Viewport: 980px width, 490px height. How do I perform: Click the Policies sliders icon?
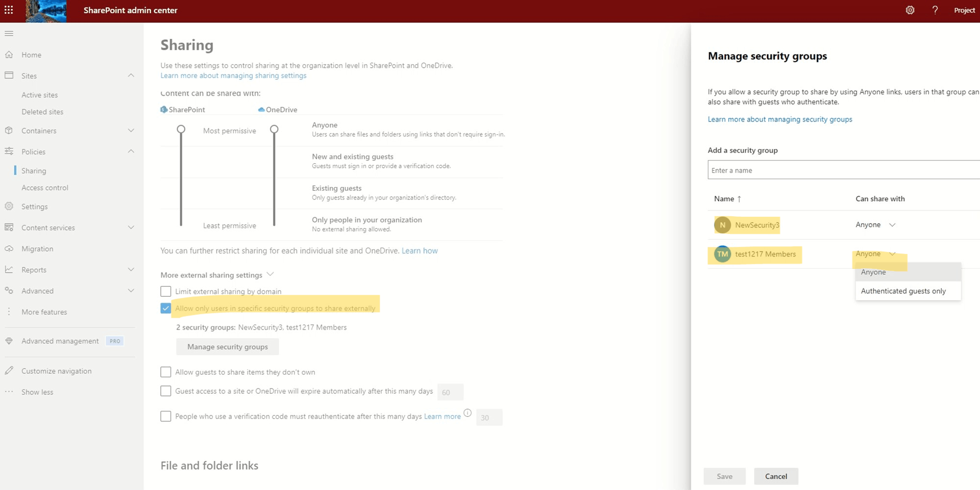(9, 152)
